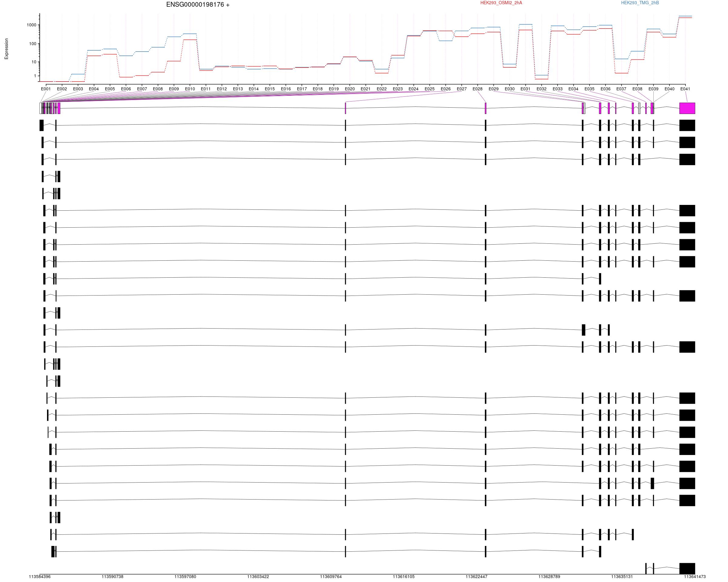
Task: Click the last black exon of the bottom transcript
Action: click(x=687, y=568)
